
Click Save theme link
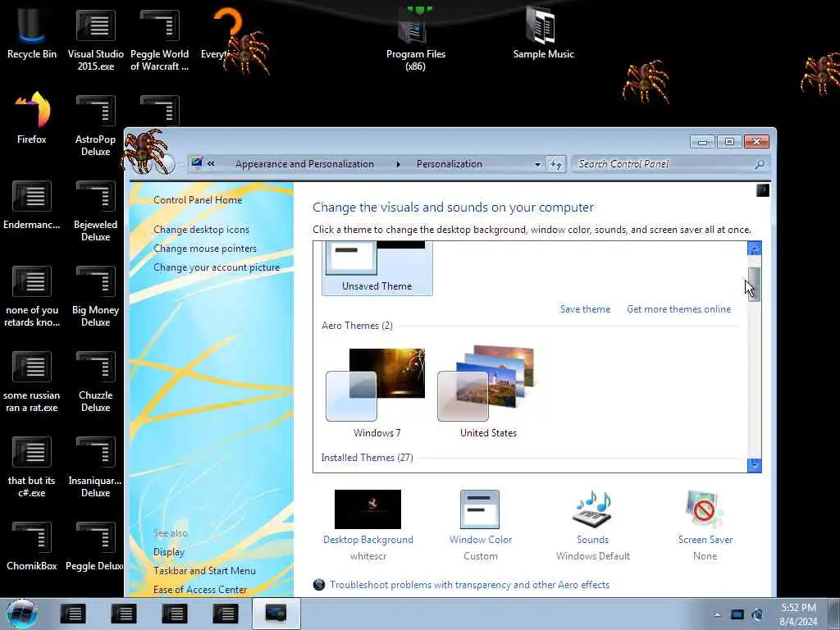click(585, 309)
